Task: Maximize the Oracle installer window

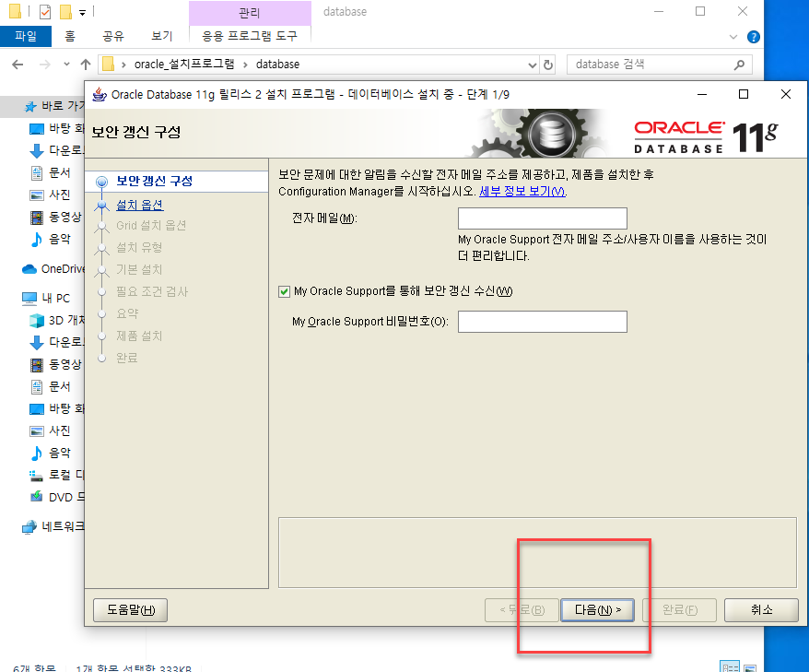Action: tap(744, 94)
